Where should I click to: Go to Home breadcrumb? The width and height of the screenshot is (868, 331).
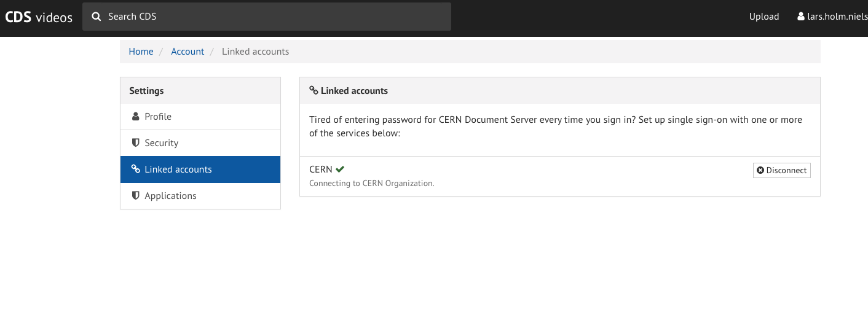pos(141,52)
